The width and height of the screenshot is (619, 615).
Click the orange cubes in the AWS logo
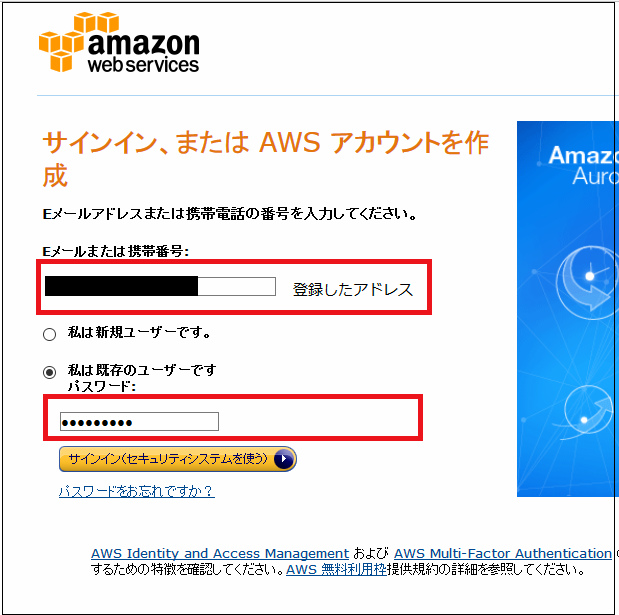point(62,42)
